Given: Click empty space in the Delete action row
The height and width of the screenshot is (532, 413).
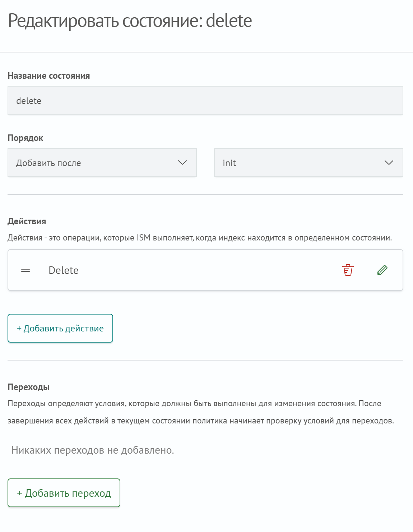Looking at the screenshot, I should [208, 270].
